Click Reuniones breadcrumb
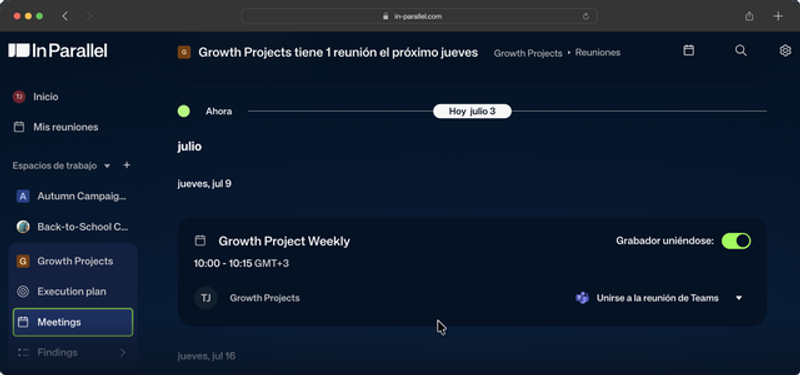Viewport: 800px width, 375px height. [x=598, y=53]
